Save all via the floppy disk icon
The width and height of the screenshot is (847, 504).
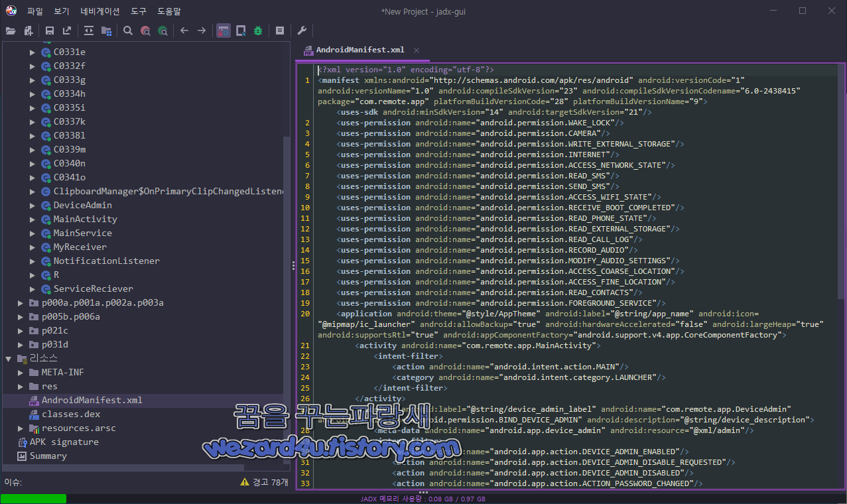(50, 31)
